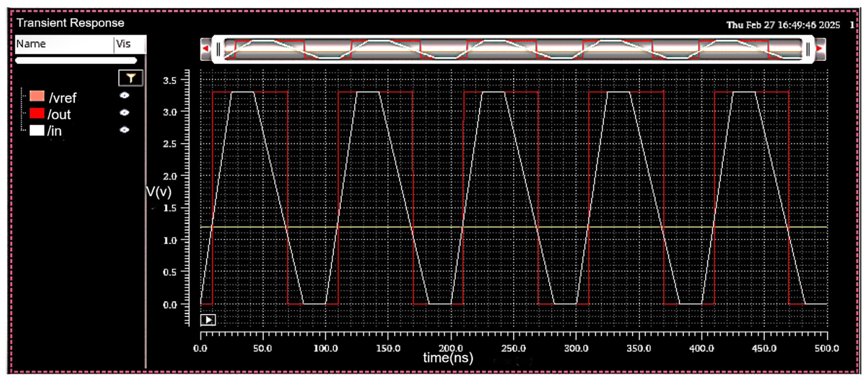Select the /vref signal name in the list
The image size is (868, 381).
[x=62, y=97]
